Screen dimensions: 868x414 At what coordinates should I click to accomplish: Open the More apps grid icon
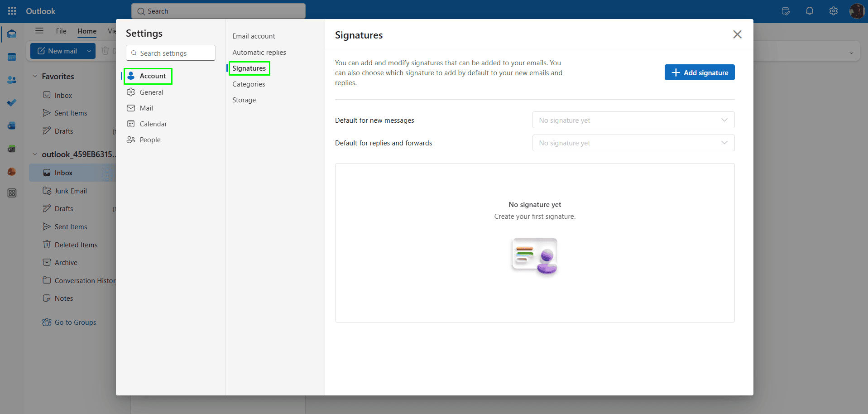pyautogui.click(x=12, y=193)
